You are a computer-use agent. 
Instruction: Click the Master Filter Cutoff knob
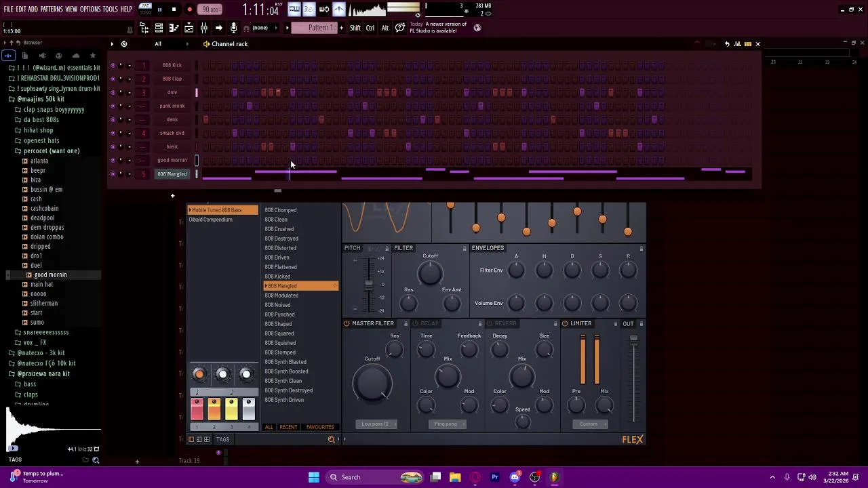(x=372, y=384)
